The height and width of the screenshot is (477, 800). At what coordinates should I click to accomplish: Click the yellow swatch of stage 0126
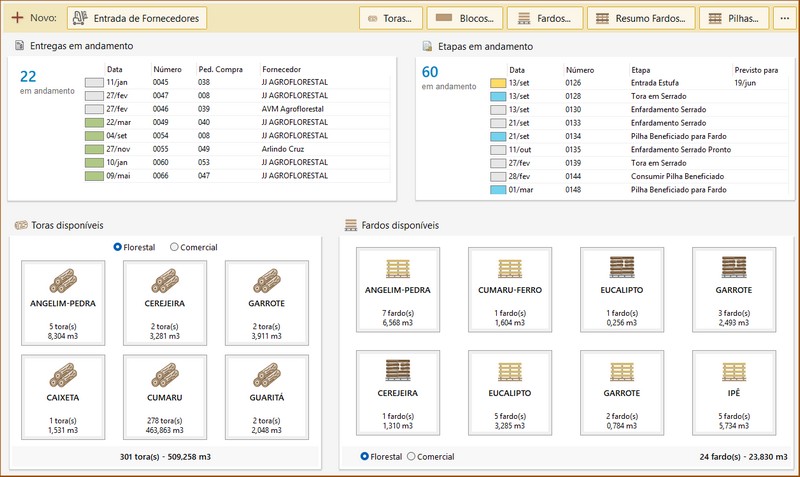click(x=498, y=83)
